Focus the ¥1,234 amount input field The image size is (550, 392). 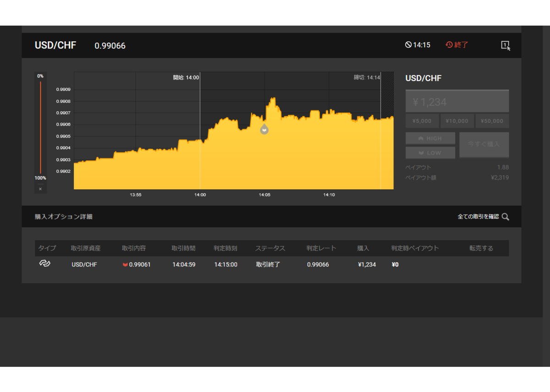(x=457, y=101)
